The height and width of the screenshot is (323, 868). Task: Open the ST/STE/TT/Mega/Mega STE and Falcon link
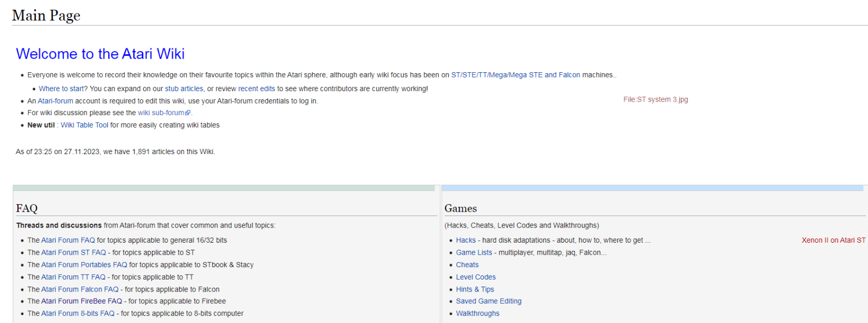tap(515, 75)
